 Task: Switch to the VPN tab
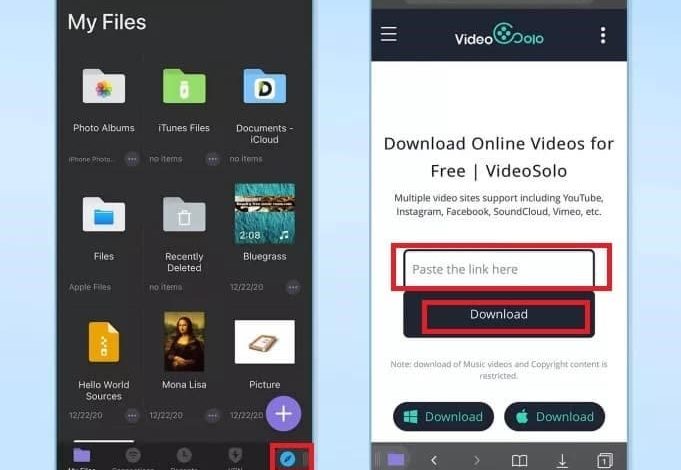[235, 457]
